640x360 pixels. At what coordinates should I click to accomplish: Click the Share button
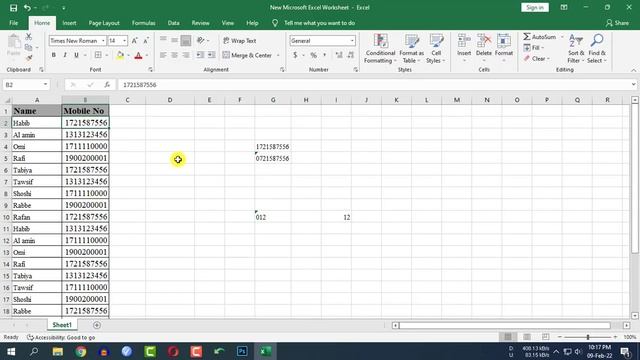click(617, 23)
